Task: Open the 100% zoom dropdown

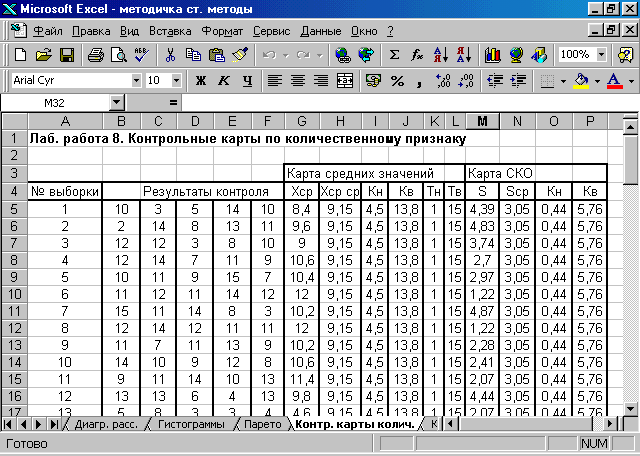Action: tap(601, 54)
